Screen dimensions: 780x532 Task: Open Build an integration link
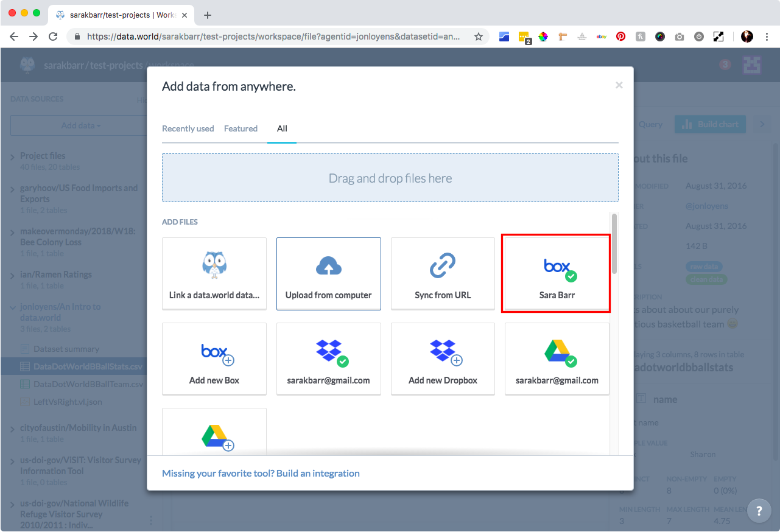318,473
